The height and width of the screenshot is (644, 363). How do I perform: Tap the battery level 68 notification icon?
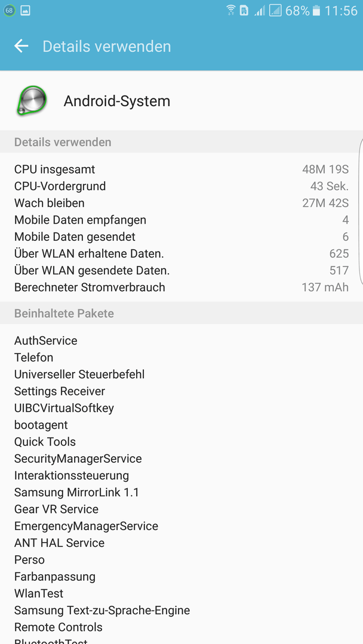point(9,11)
